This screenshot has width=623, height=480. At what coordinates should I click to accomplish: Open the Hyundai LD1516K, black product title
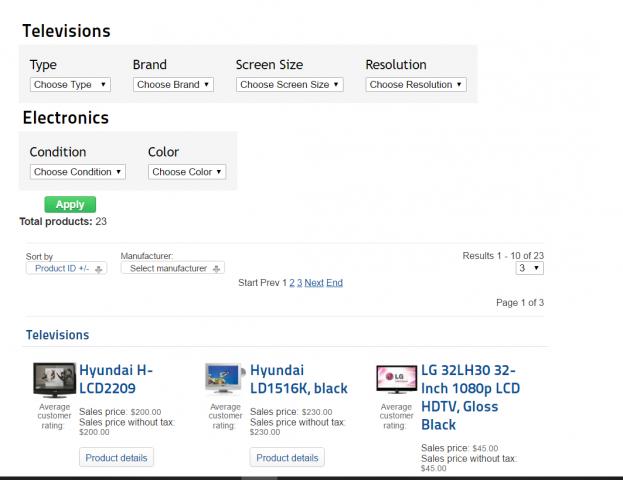[299, 379]
